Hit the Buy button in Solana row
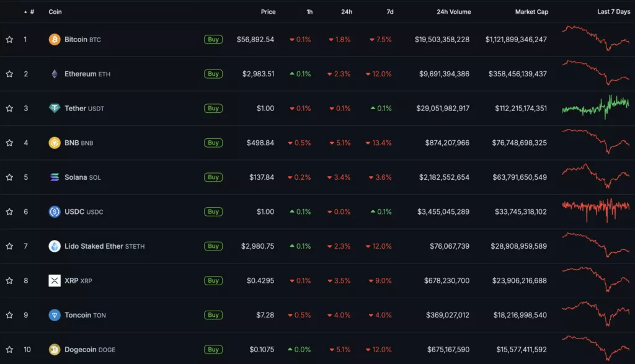This screenshot has height=364, width=635. pyautogui.click(x=213, y=177)
